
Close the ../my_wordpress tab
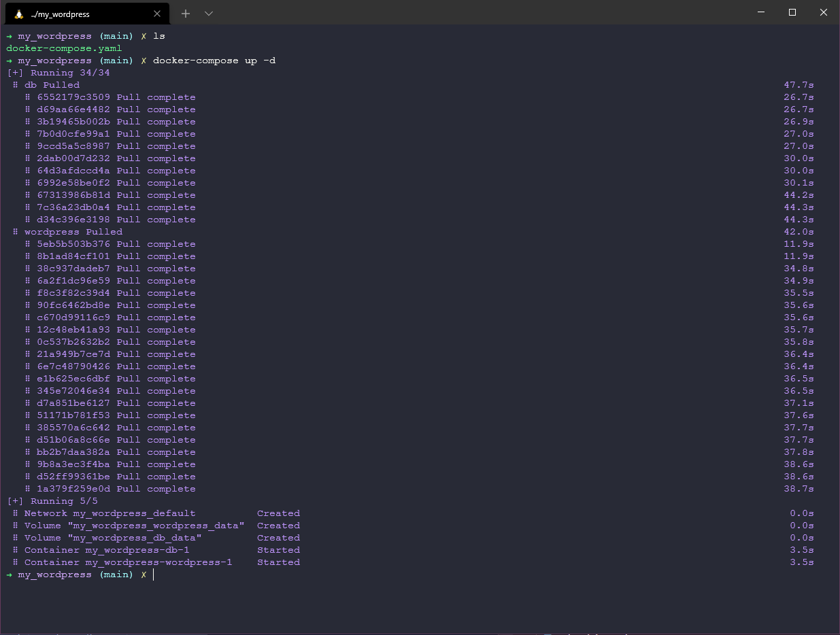pos(157,14)
